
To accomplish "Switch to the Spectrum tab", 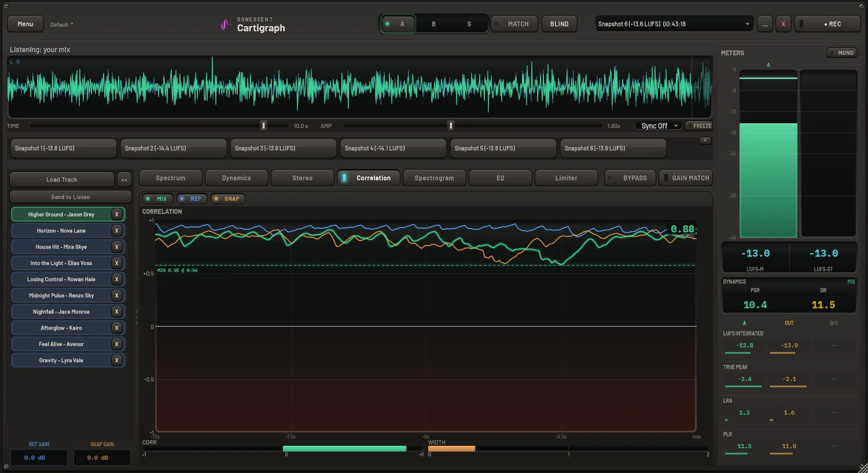I will (171, 178).
